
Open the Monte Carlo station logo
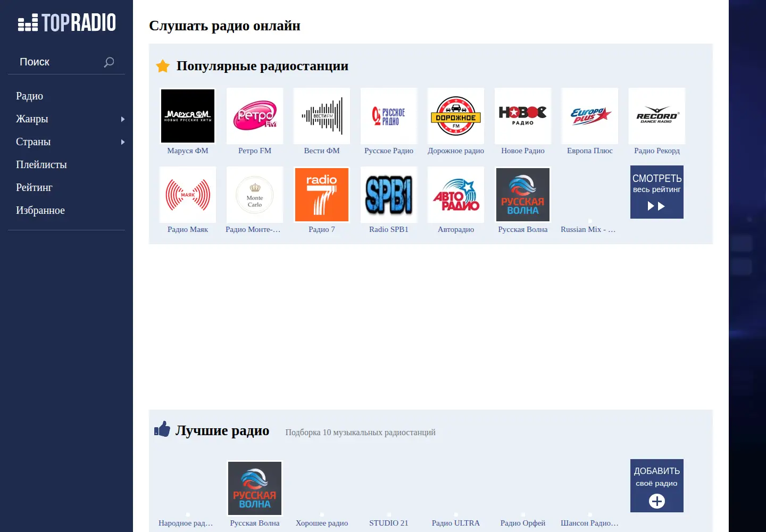[255, 195]
